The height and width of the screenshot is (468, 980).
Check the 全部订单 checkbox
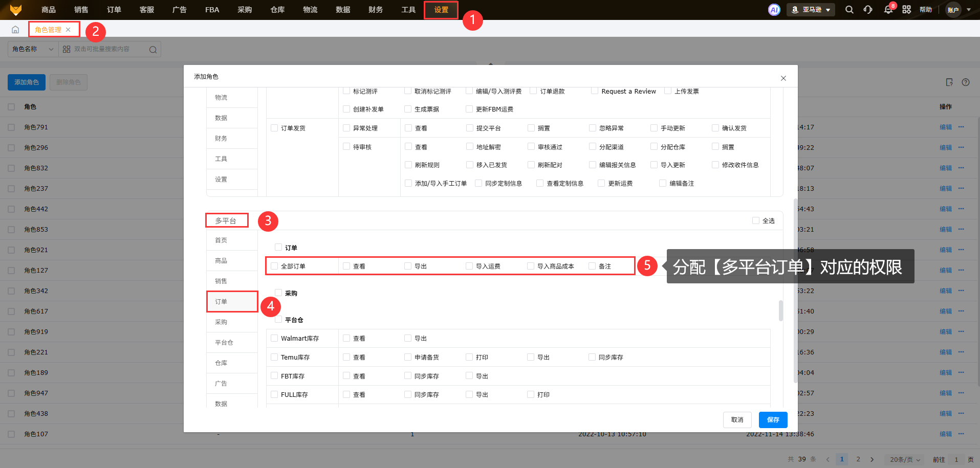point(274,266)
